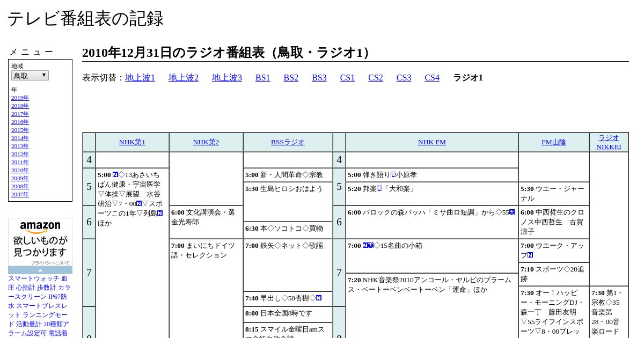Switch display to CS1

click(x=347, y=78)
